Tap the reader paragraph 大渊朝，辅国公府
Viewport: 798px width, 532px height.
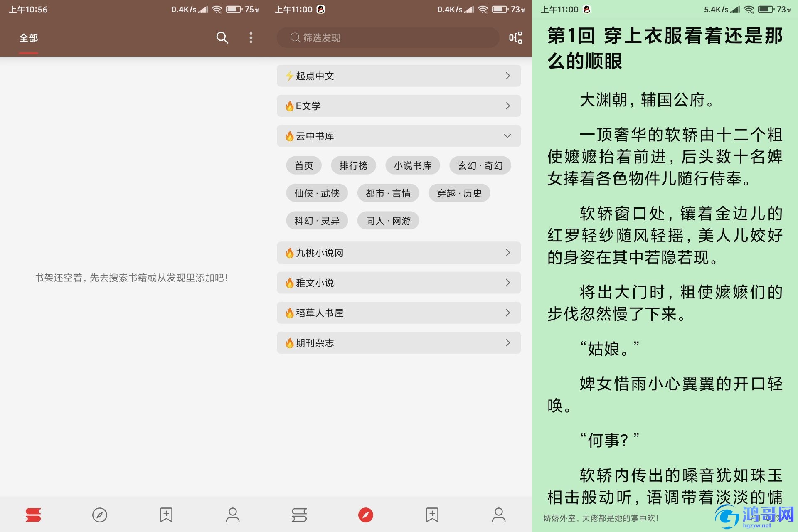pyautogui.click(x=646, y=100)
